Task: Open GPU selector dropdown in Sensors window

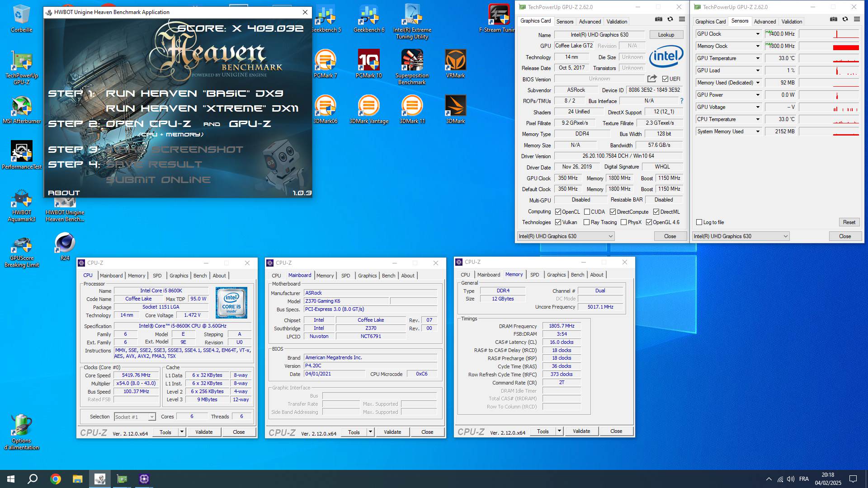Action: (741, 236)
